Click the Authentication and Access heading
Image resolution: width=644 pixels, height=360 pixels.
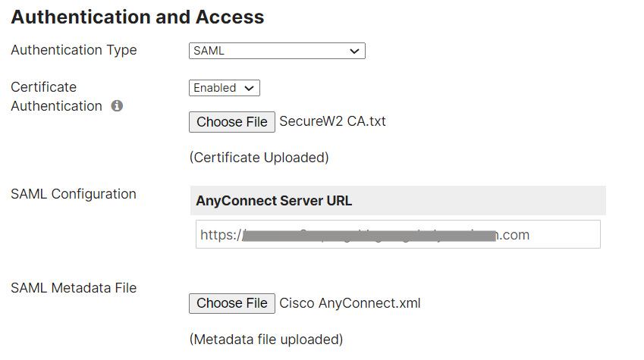[137, 17]
